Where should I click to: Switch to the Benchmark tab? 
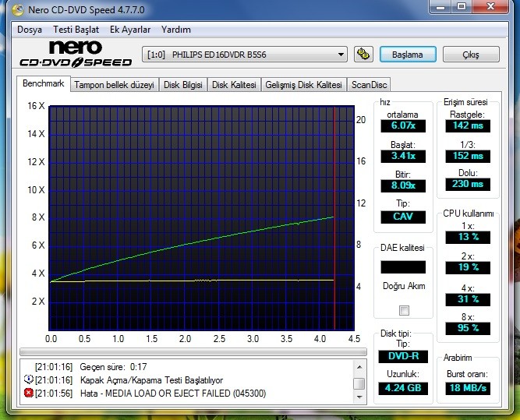coord(44,83)
